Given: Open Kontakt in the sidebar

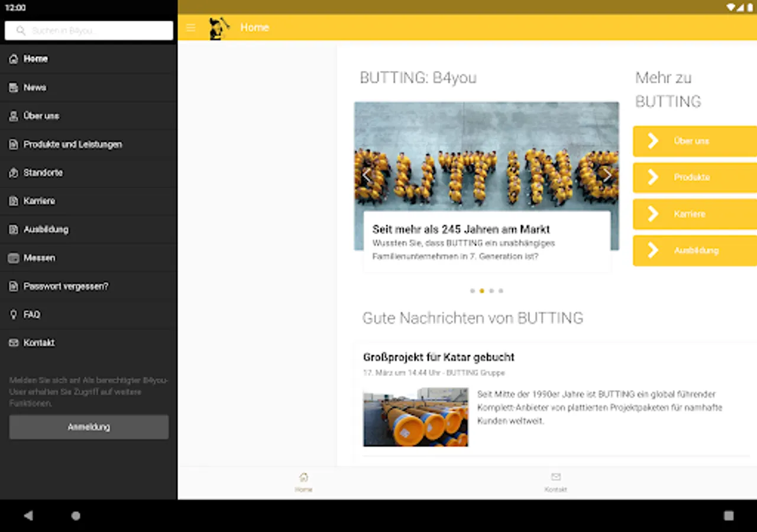Looking at the screenshot, I should (x=89, y=343).
